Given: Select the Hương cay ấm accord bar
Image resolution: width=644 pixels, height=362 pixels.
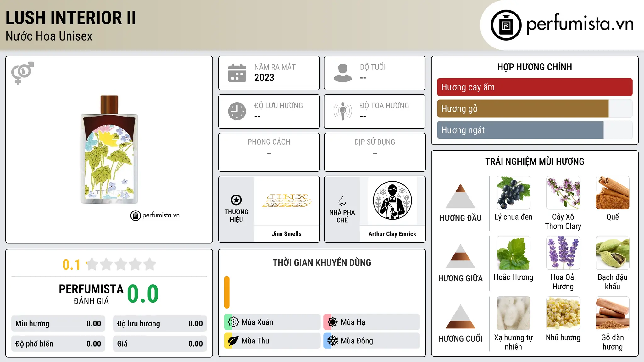Looking at the screenshot, I should [535, 87].
